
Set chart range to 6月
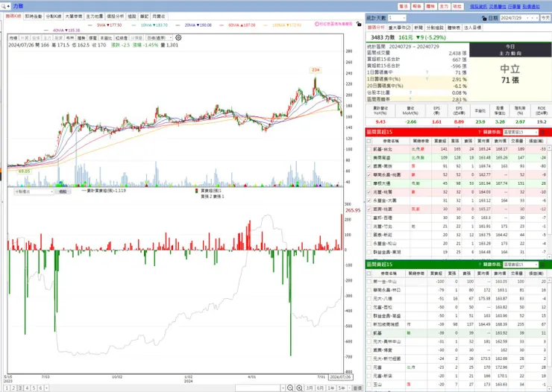click(320, 388)
